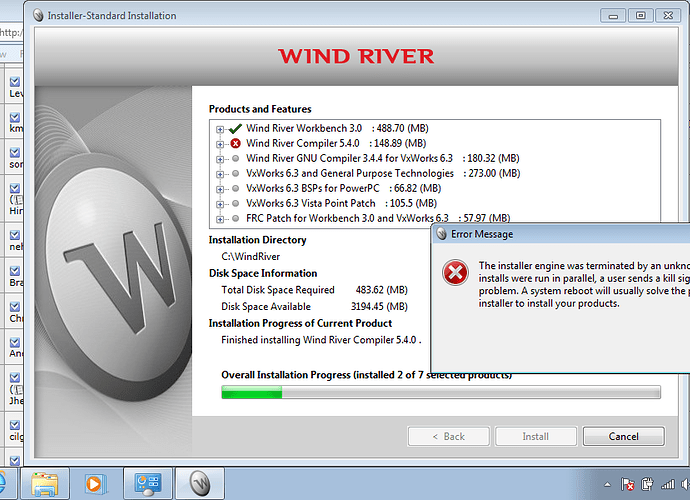Minimize the installer window
This screenshot has height=500, width=690.
(613, 16)
